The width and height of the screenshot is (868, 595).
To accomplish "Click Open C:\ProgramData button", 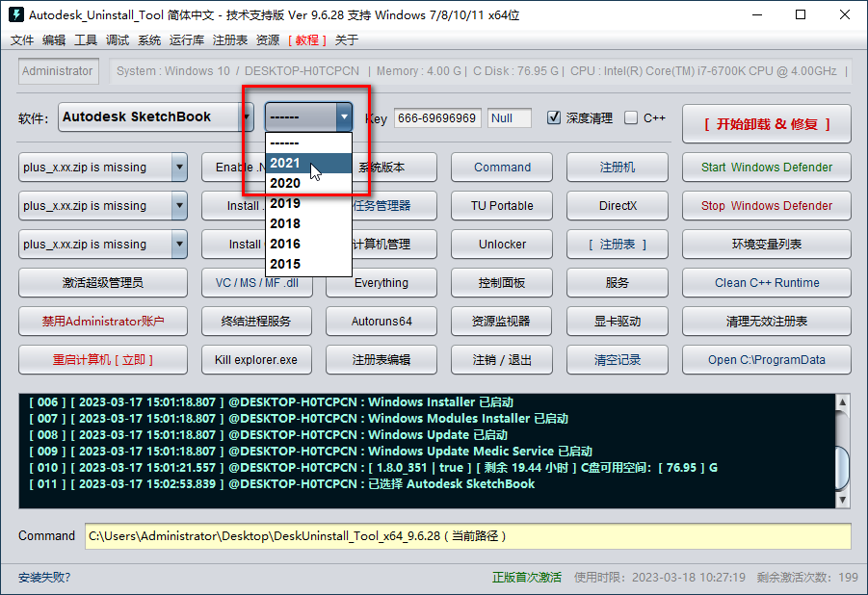I will 767,360.
